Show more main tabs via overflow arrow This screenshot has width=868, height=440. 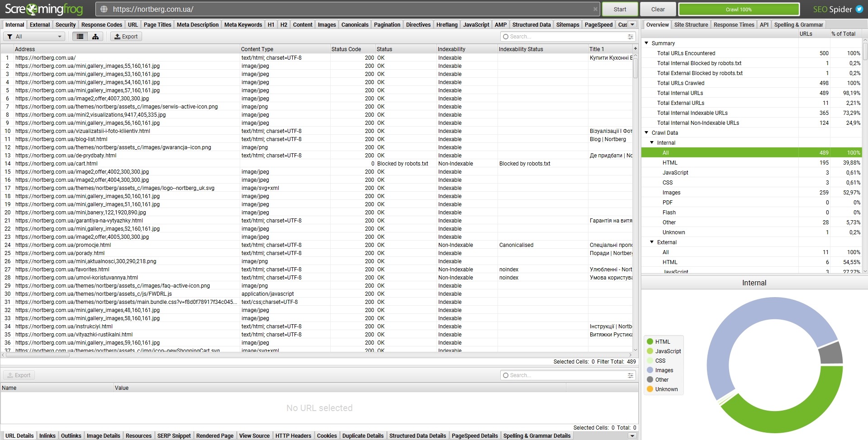pos(632,24)
